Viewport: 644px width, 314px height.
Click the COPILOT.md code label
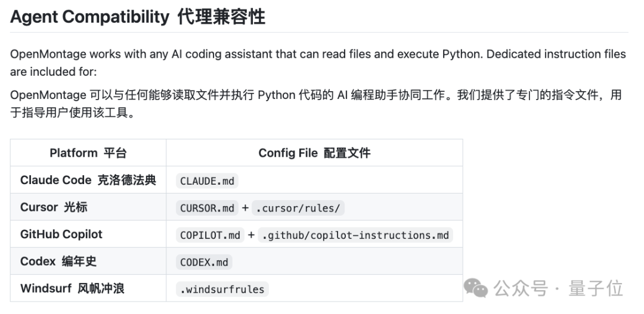(x=210, y=235)
